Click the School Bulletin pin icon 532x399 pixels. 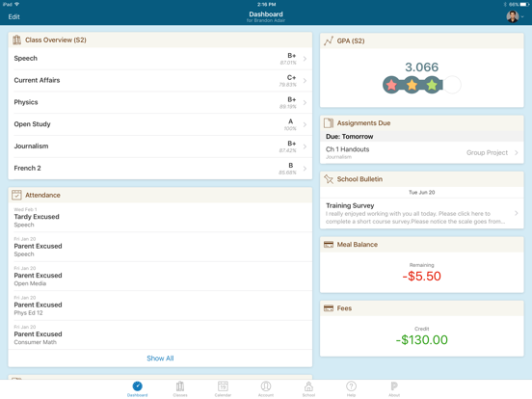[329, 179]
